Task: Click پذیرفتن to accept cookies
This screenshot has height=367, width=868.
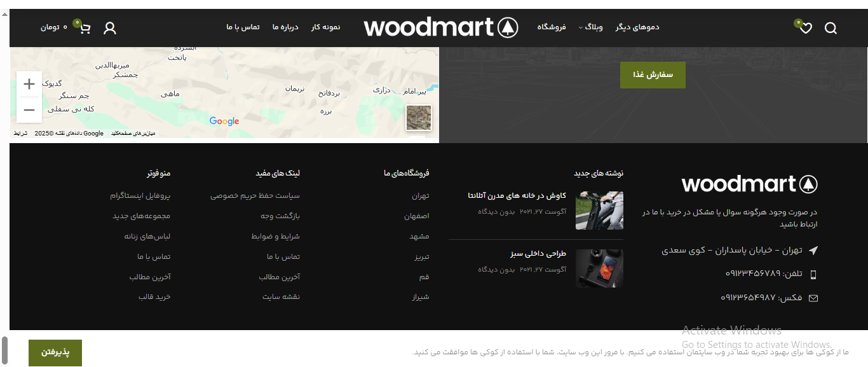Action: click(55, 352)
